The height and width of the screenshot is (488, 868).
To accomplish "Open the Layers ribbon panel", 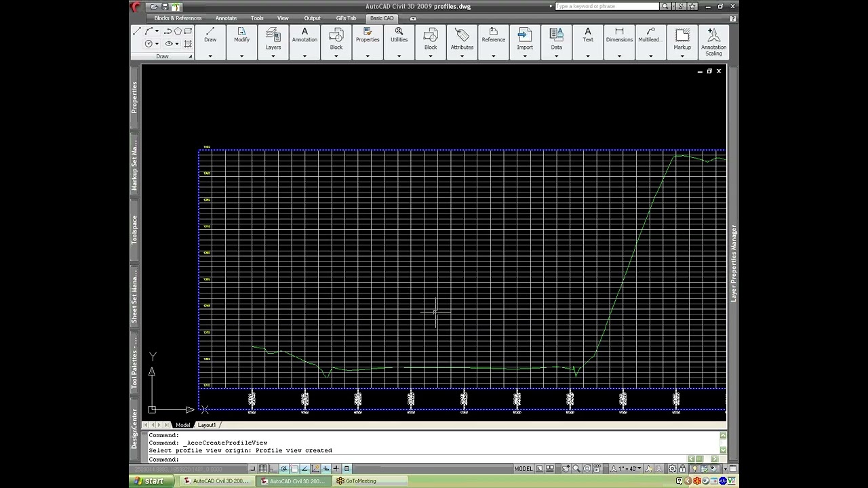I will (273, 42).
